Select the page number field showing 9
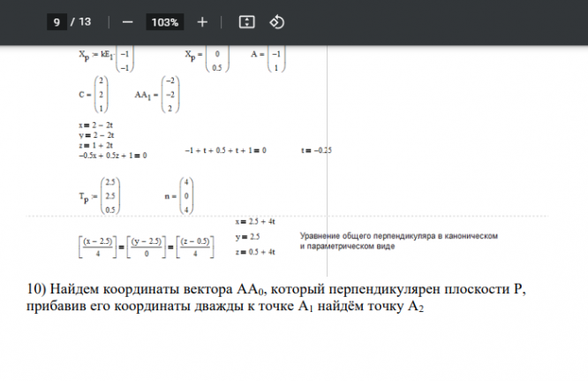588x381 pixels. [x=57, y=22]
